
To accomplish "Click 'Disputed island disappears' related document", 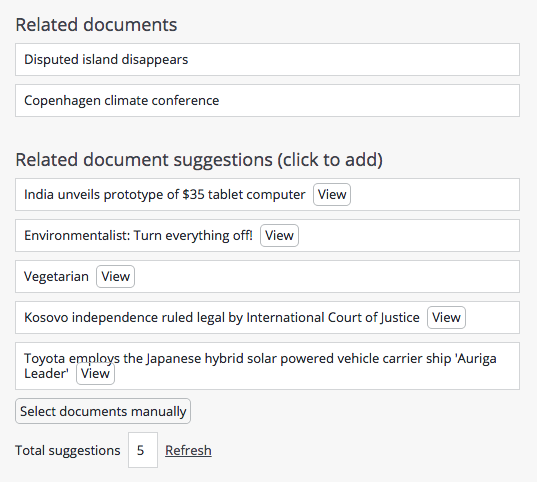I will pyautogui.click(x=267, y=60).
